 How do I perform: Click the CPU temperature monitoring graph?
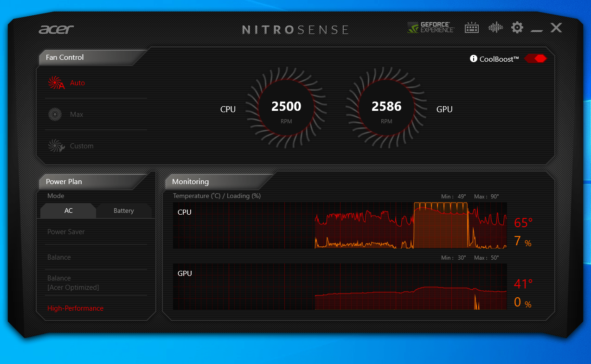pyautogui.click(x=340, y=225)
